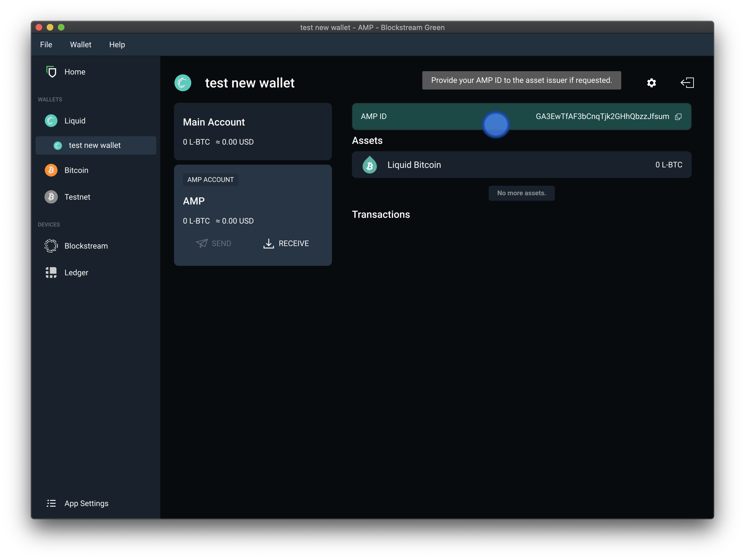Copy the AMP ID with copy icon
Image resolution: width=745 pixels, height=560 pixels.
pos(678,117)
